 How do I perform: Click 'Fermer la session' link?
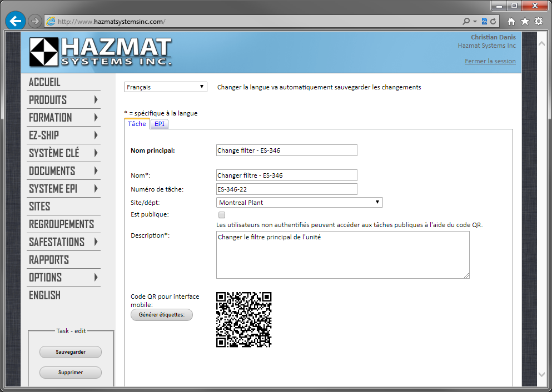490,61
